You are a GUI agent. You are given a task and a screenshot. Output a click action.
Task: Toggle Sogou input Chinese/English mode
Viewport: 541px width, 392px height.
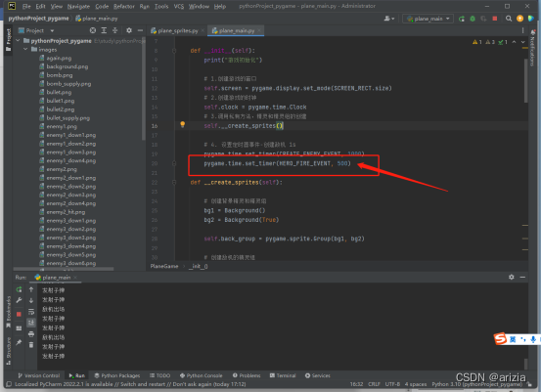pyautogui.click(x=513, y=339)
